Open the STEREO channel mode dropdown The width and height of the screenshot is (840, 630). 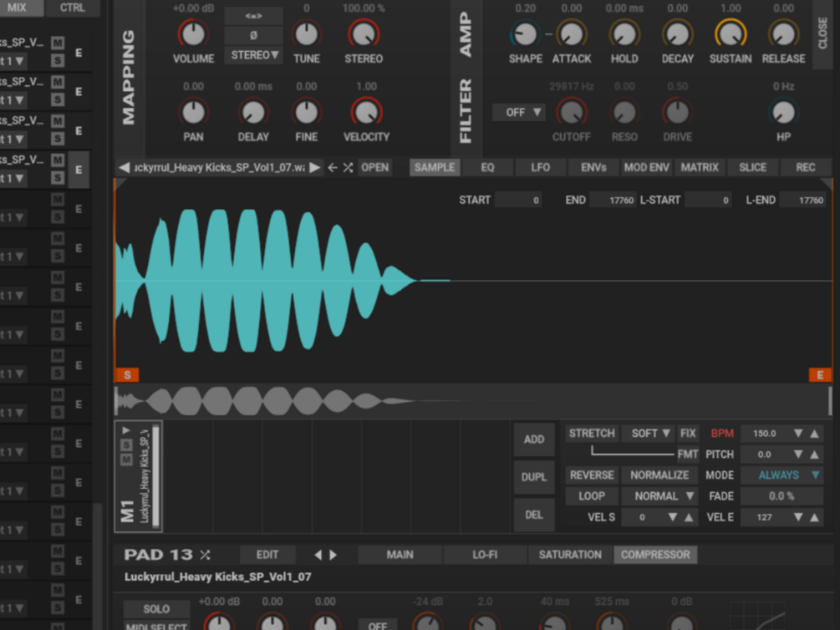coord(253,55)
